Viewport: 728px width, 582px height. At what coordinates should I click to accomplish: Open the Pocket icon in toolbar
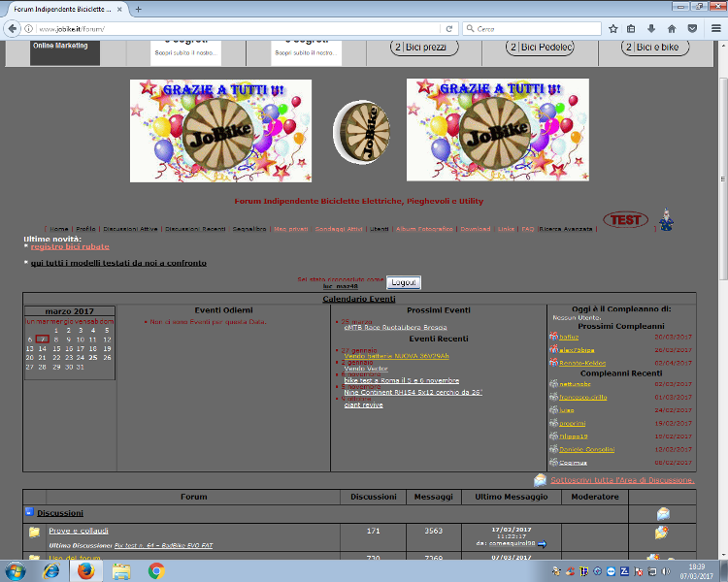coord(692,29)
